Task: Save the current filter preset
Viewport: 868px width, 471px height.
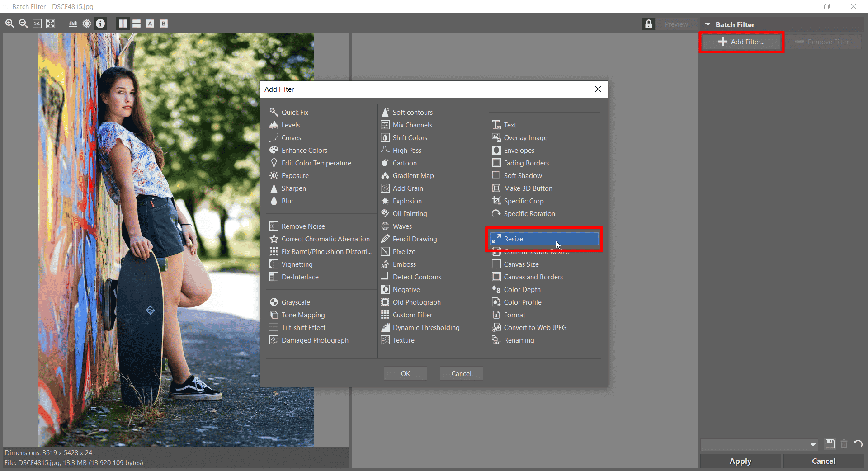Action: pos(830,444)
